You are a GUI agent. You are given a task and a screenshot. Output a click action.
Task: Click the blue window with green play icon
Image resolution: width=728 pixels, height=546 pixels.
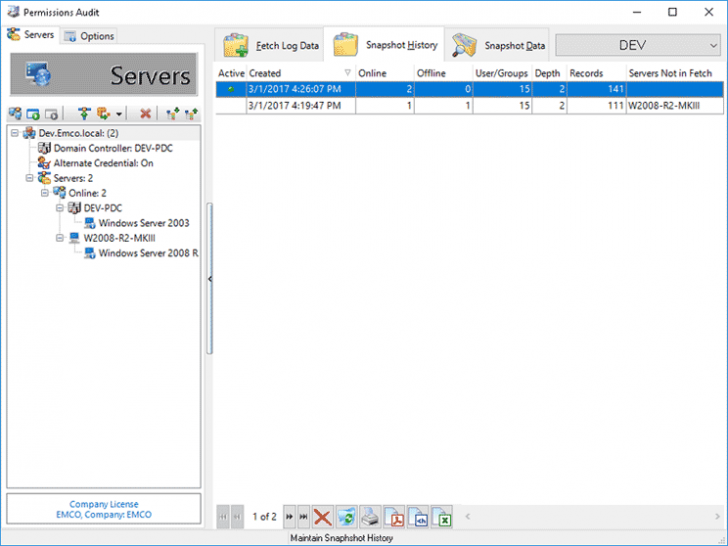pos(33,113)
